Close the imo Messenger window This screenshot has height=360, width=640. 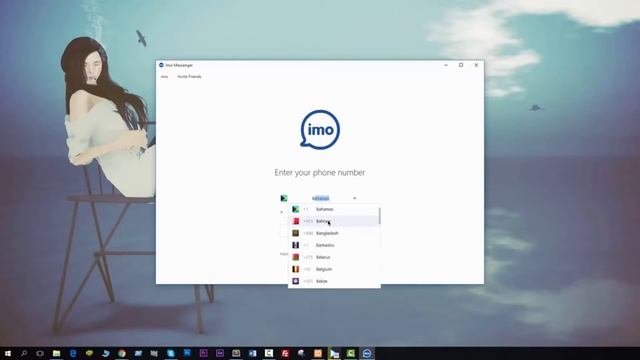tap(476, 65)
